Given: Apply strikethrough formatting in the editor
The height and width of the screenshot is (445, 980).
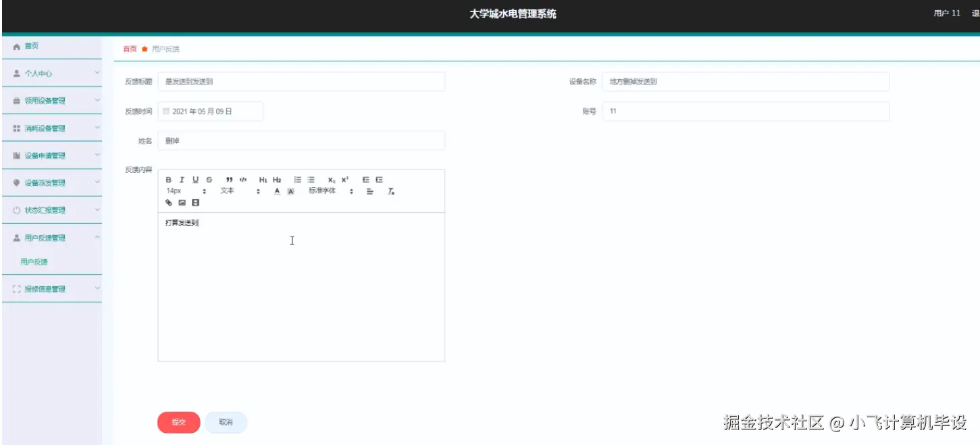Looking at the screenshot, I should coord(209,180).
